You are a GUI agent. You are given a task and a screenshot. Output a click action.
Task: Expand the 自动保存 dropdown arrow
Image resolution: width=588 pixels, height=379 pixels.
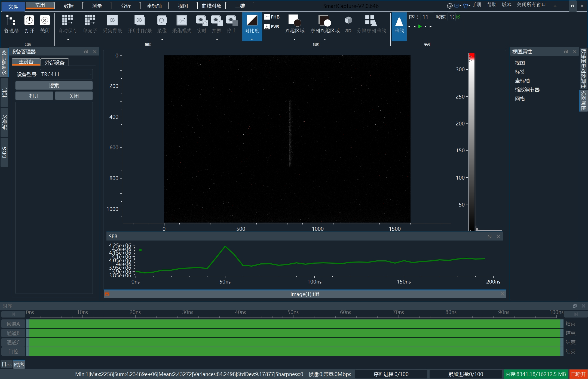[x=68, y=40]
